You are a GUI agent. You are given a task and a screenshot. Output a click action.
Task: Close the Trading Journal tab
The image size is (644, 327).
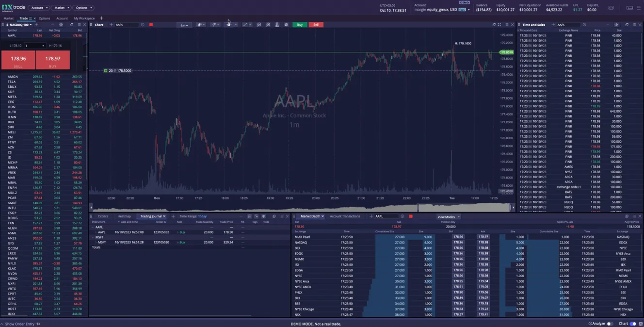pos(164,216)
